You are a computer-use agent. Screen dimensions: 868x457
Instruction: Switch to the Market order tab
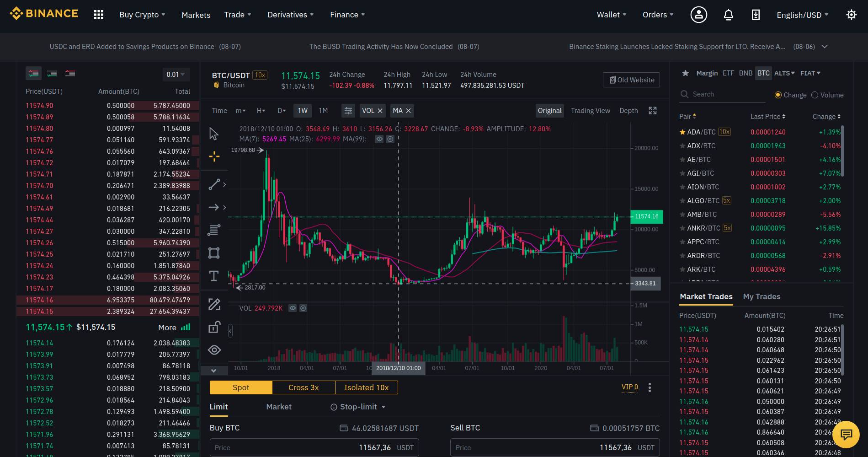tap(279, 407)
